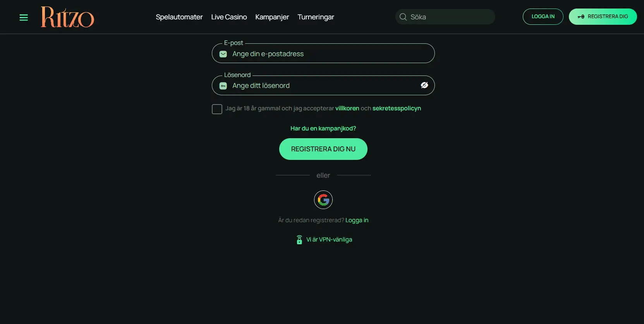Toggle password visibility eye icon
644x324 pixels.
[x=424, y=85]
